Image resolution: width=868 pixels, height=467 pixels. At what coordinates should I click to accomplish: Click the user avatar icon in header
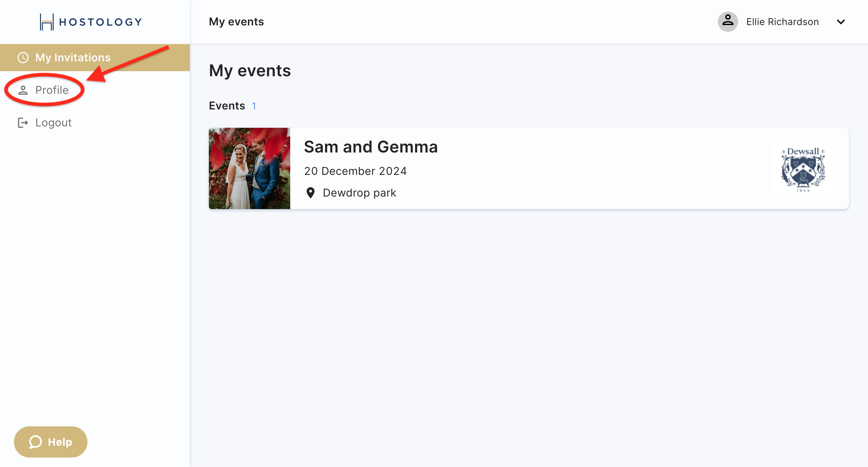click(x=728, y=22)
